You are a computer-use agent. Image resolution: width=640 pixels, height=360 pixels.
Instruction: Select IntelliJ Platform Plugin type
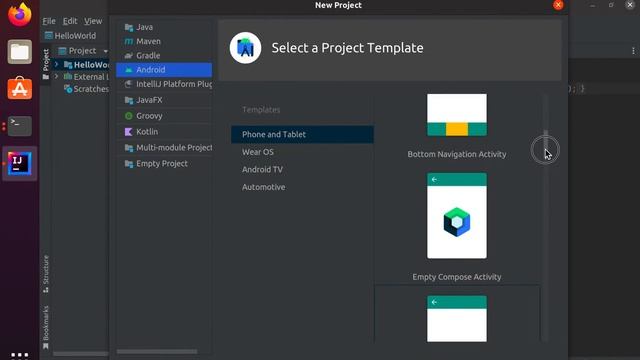click(x=164, y=84)
